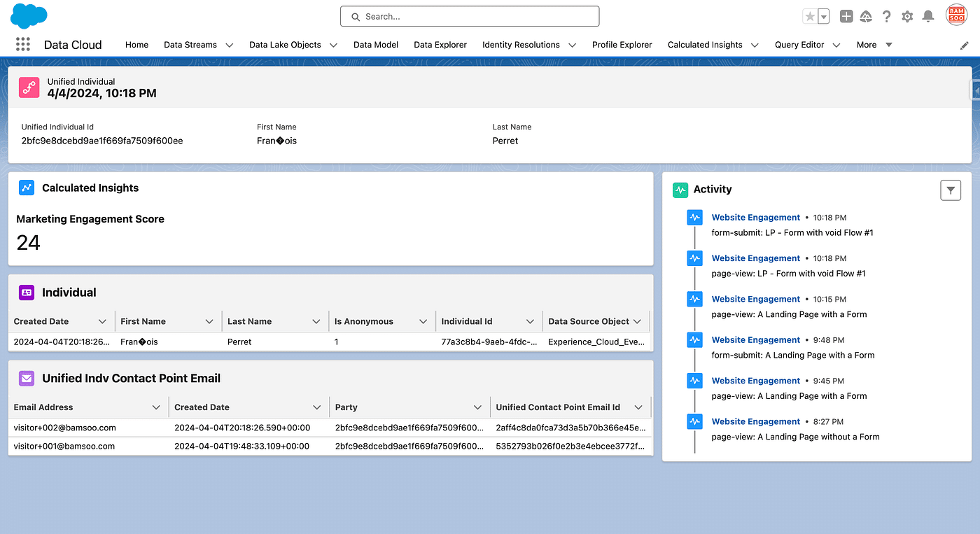Go to the Profile Explorer tab
980x534 pixels.
[622, 45]
